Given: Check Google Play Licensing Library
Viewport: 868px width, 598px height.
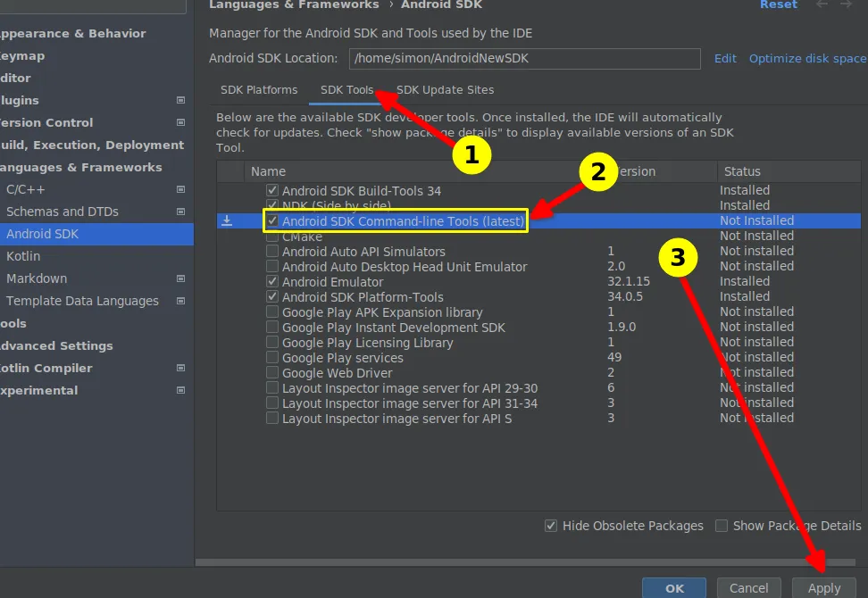Looking at the screenshot, I should 271,343.
